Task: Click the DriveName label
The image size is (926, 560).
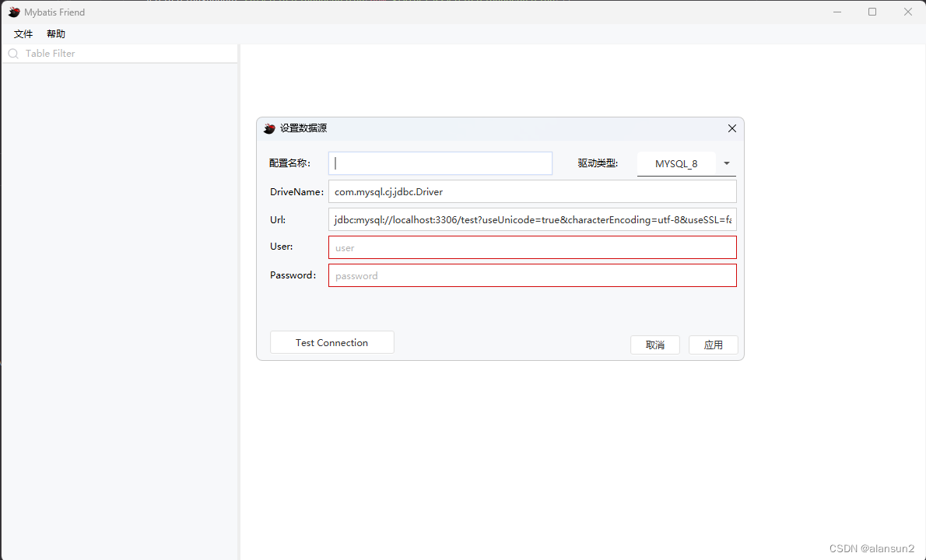Action: (x=296, y=192)
